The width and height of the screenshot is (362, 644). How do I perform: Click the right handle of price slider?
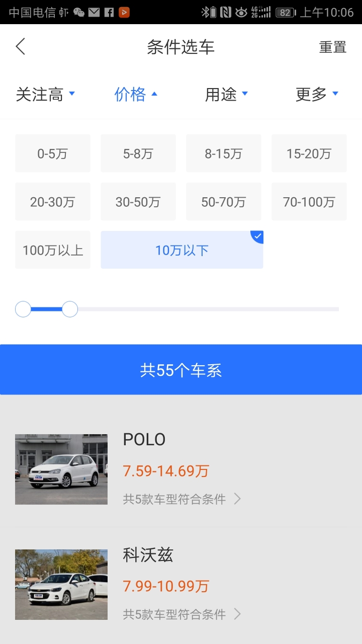pyautogui.click(x=70, y=309)
